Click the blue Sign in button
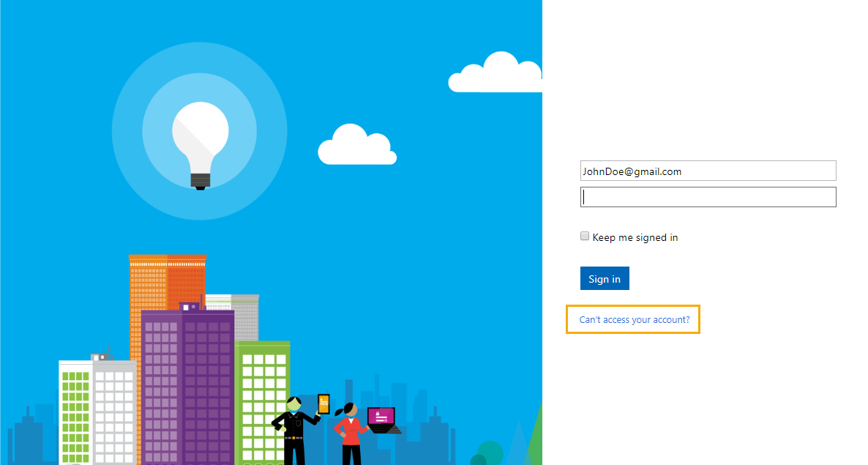The height and width of the screenshot is (465, 868). coord(605,278)
